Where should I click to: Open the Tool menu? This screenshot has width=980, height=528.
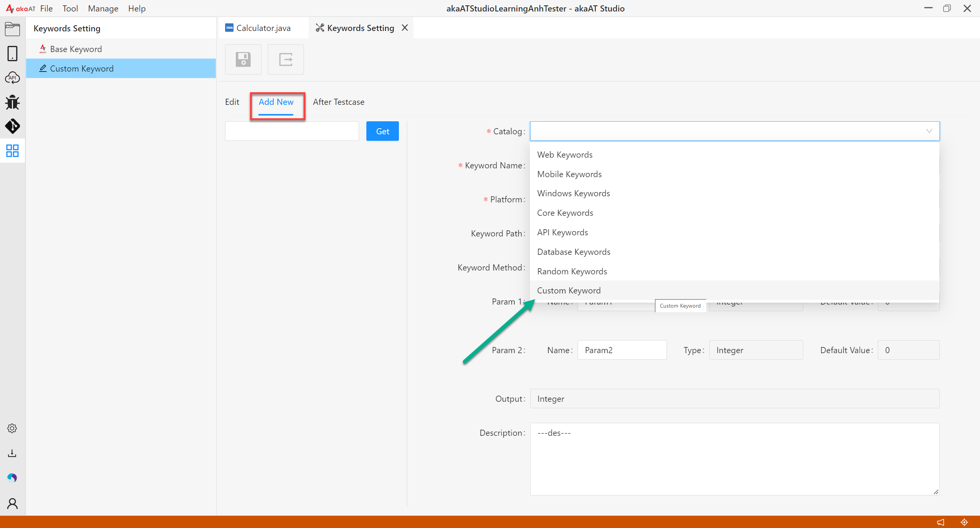(x=70, y=8)
